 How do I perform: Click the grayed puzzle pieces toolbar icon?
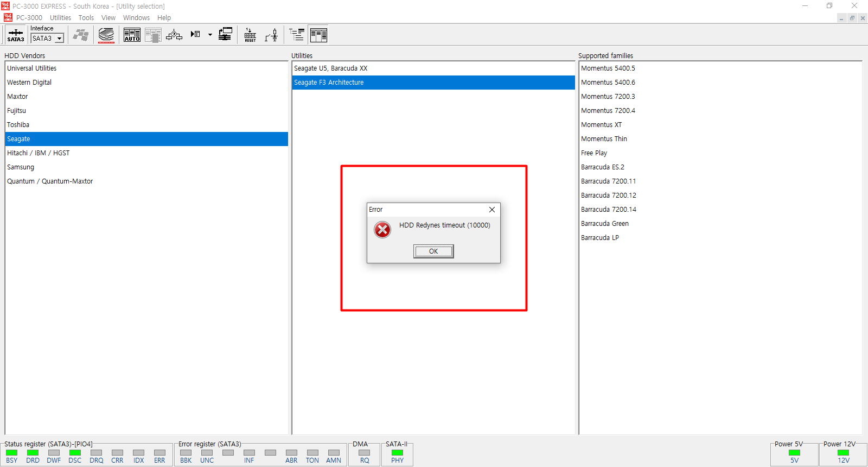[x=81, y=35]
